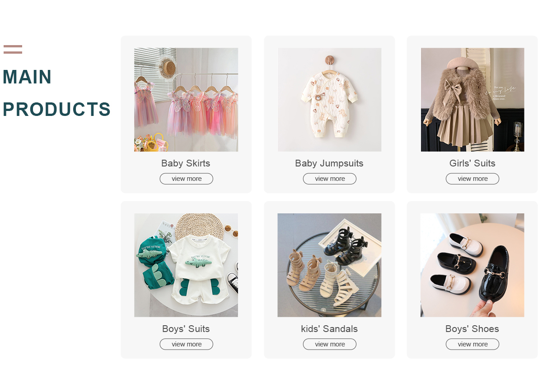Click view more under Baby Jumpsuits
The image size is (542, 392).
329,179
